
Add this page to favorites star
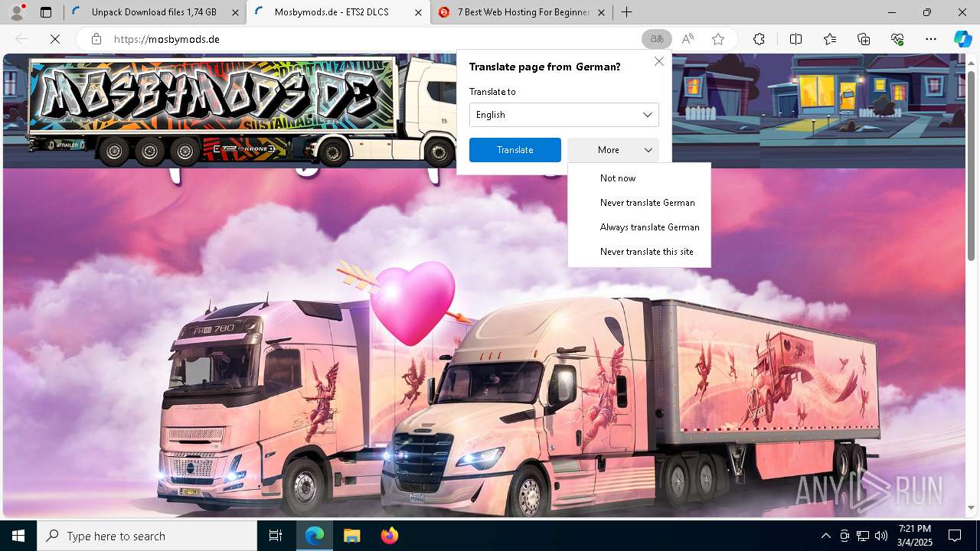(x=718, y=39)
